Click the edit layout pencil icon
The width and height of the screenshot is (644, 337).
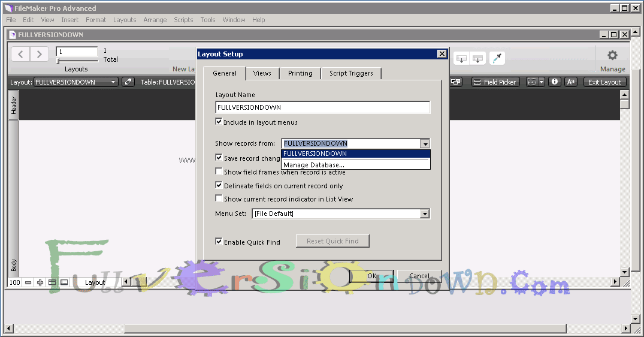(128, 82)
